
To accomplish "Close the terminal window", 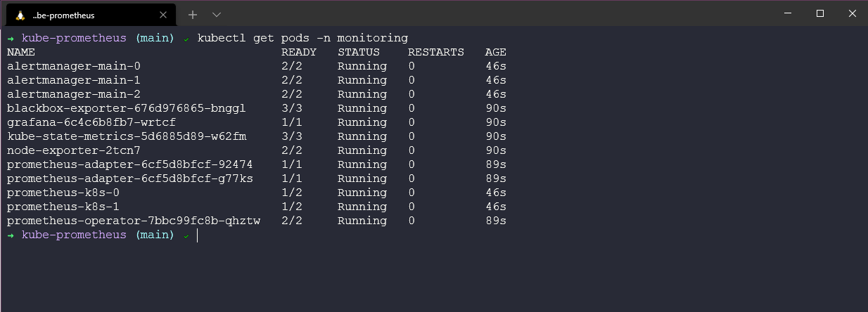I will (x=852, y=14).
